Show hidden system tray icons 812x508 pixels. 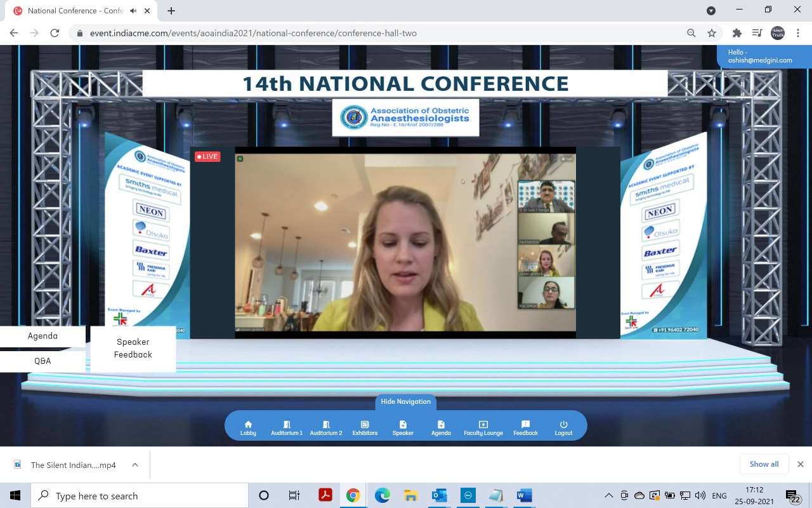[x=609, y=495]
